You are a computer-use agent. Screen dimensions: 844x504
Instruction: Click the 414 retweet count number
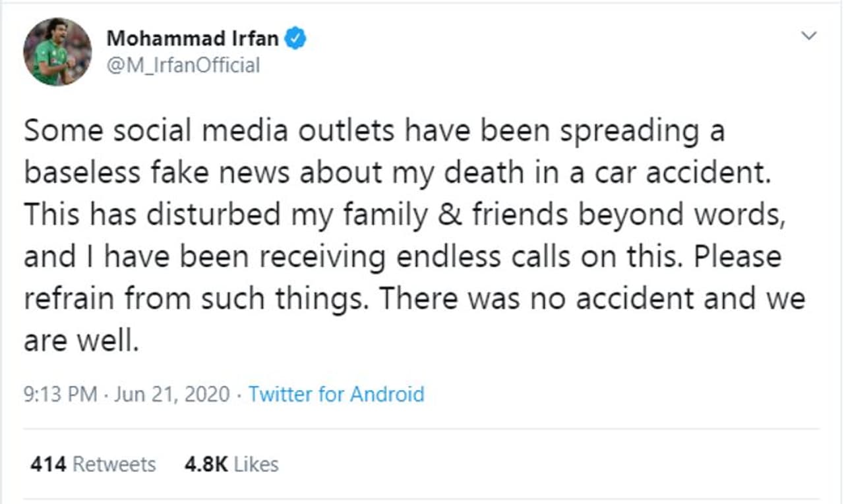click(48, 464)
